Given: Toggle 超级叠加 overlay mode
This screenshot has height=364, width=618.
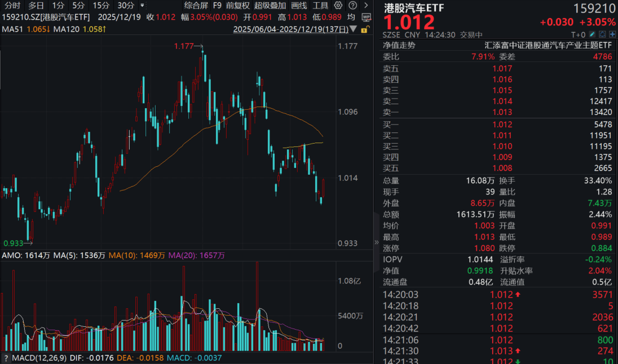Looking at the screenshot, I should pos(270,6).
